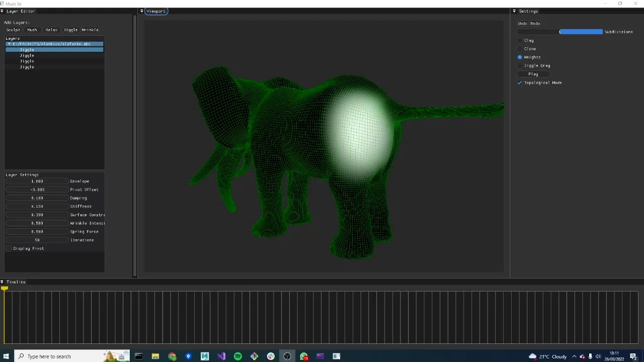The image size is (644, 362).
Task: Open the purple console app on taskbar
Action: (320, 356)
